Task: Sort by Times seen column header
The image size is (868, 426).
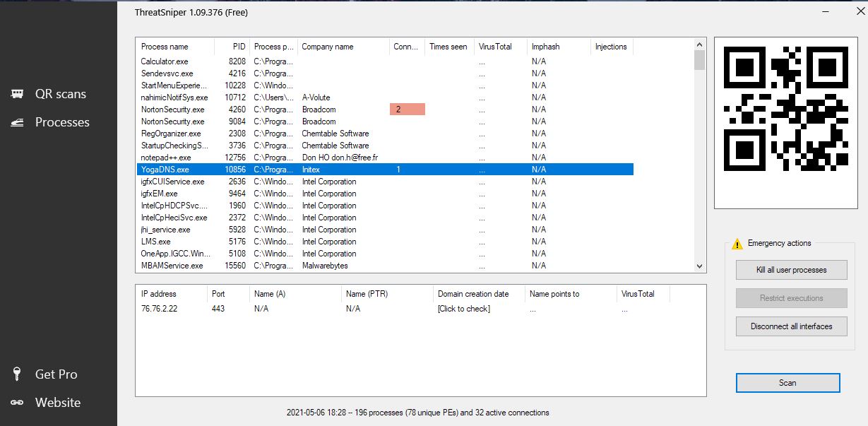Action: coord(449,47)
